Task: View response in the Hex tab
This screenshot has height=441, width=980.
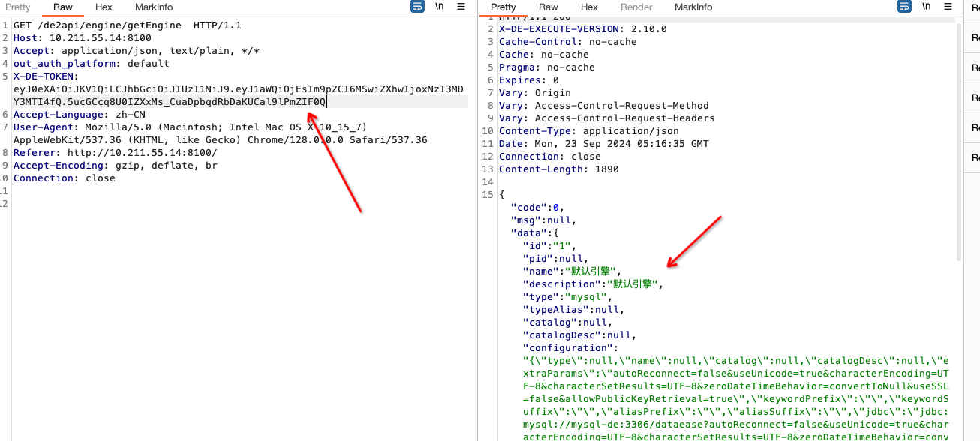Action: [x=589, y=7]
